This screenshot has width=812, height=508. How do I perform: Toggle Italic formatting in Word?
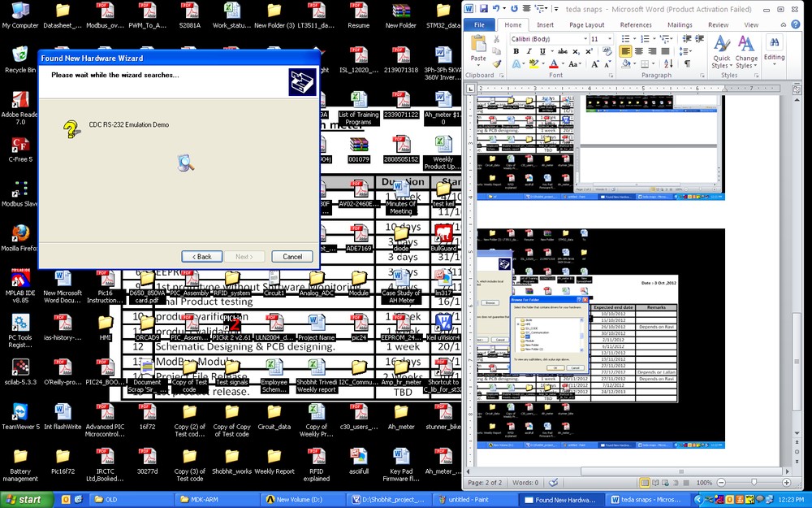[529, 51]
